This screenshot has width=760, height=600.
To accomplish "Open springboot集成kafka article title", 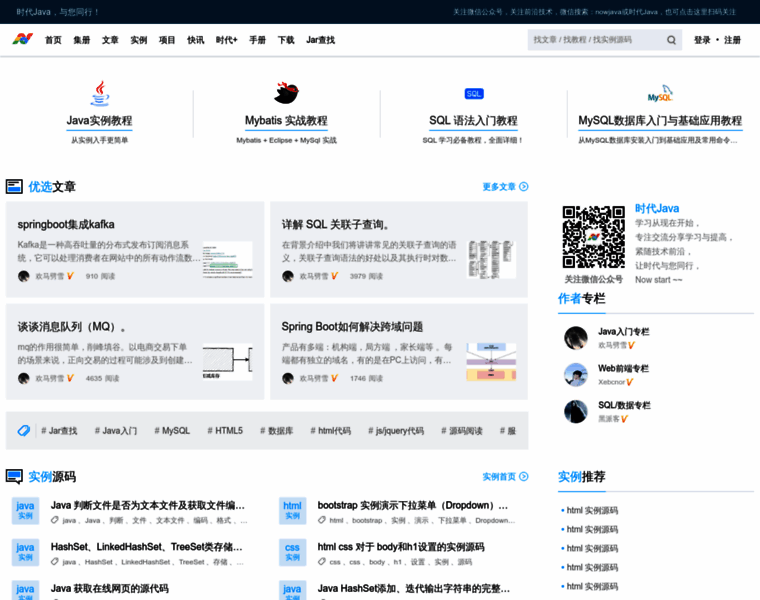I will 66,224.
